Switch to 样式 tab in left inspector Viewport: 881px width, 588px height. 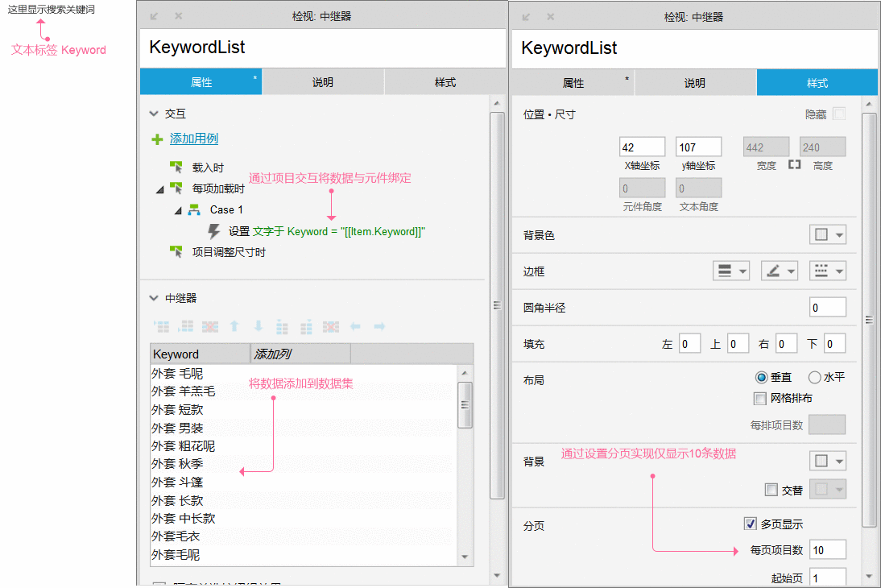pos(445,82)
